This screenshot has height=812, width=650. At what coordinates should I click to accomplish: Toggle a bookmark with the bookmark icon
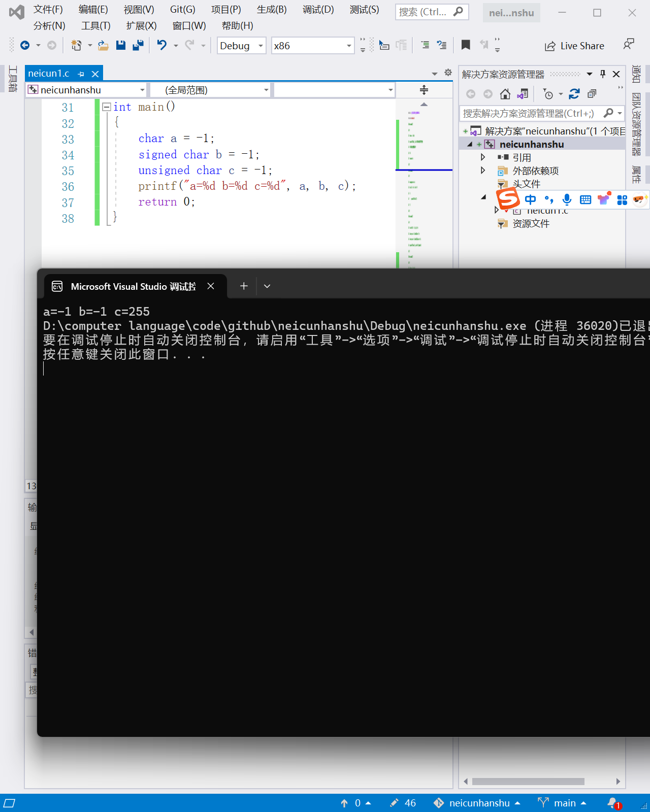point(466,45)
